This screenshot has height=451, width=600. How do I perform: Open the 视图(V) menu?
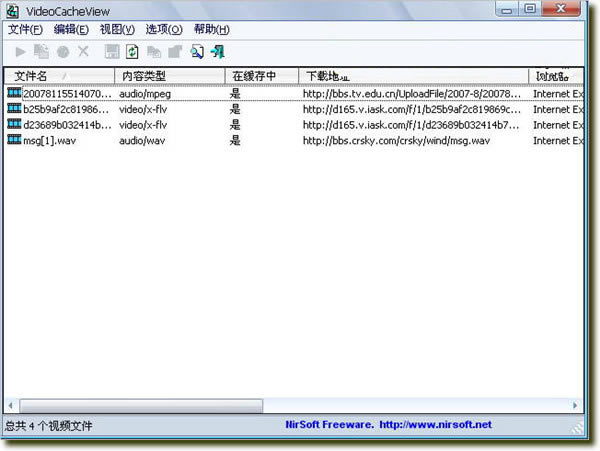(x=117, y=29)
